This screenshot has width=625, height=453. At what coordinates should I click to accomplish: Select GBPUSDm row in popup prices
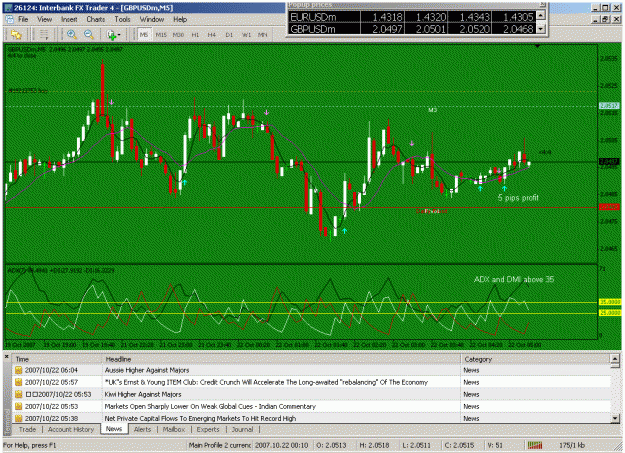pos(412,29)
